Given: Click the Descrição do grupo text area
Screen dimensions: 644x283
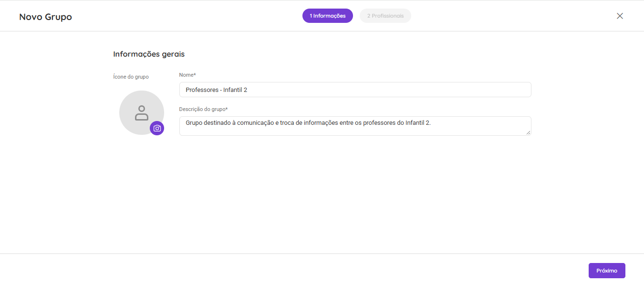Looking at the screenshot, I should click(x=355, y=126).
